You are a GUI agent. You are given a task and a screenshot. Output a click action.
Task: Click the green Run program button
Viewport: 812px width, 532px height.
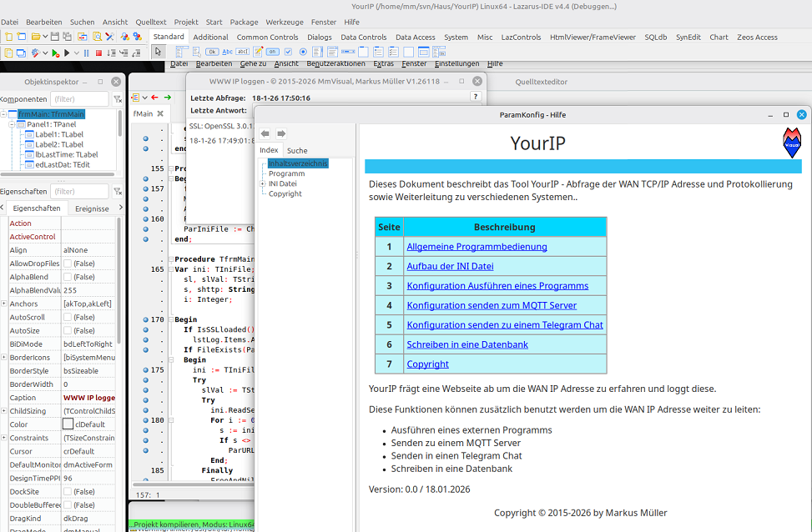tap(55, 53)
